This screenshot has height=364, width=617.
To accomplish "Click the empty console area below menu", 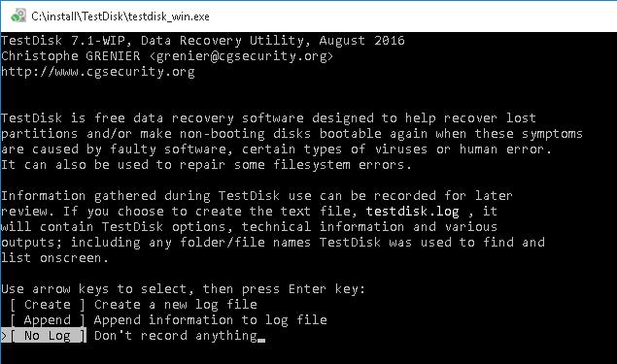I will coord(309,353).
